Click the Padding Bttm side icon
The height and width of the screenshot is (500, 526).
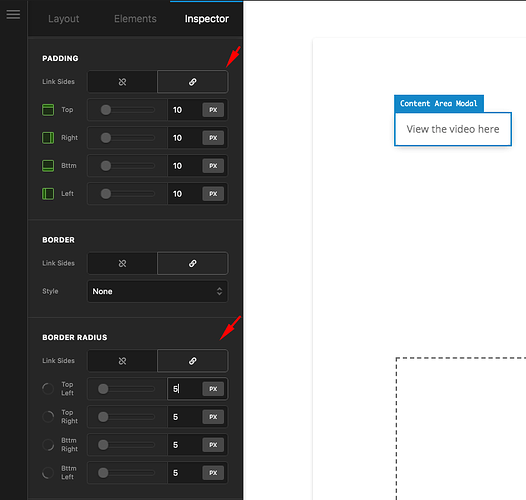coord(48,166)
